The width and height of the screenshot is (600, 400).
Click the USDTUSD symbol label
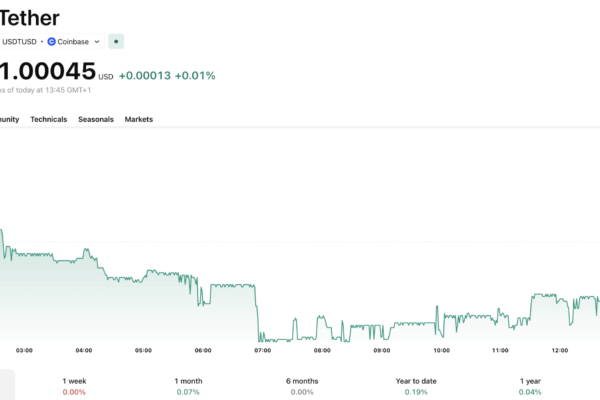click(x=19, y=42)
